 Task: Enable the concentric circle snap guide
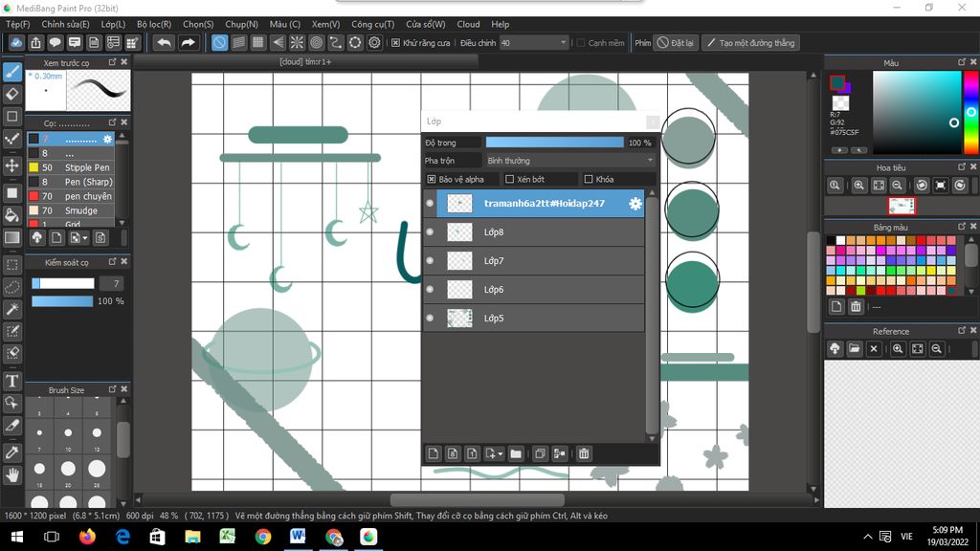click(x=316, y=42)
